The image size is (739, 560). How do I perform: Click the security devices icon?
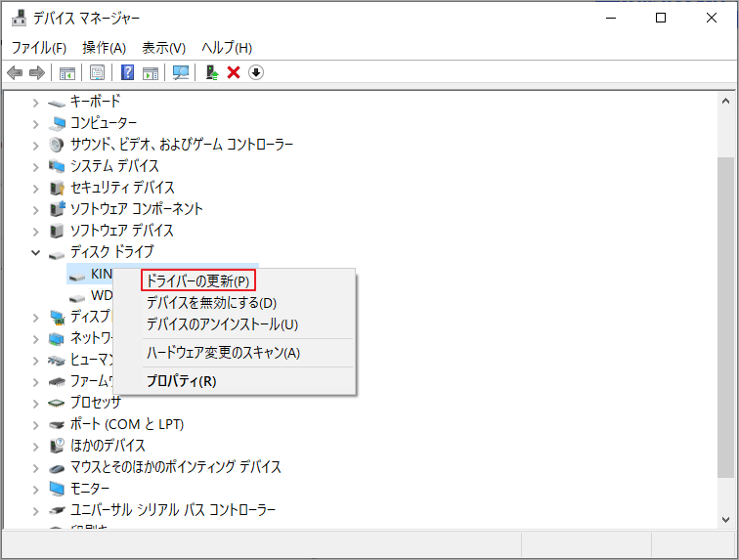point(57,188)
